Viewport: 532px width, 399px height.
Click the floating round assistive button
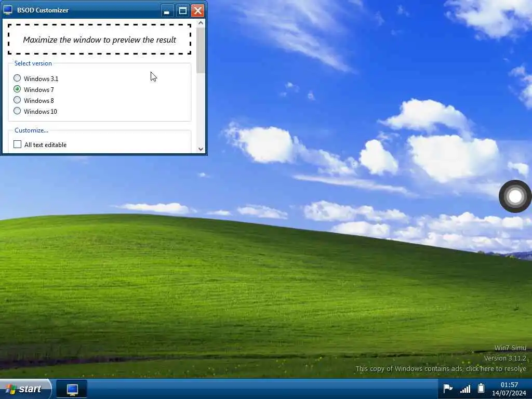click(515, 196)
